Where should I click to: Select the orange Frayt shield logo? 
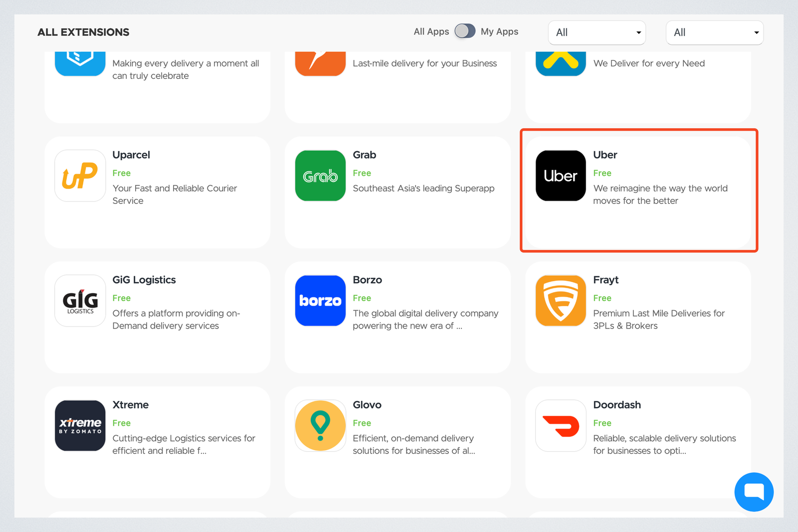pos(561,301)
